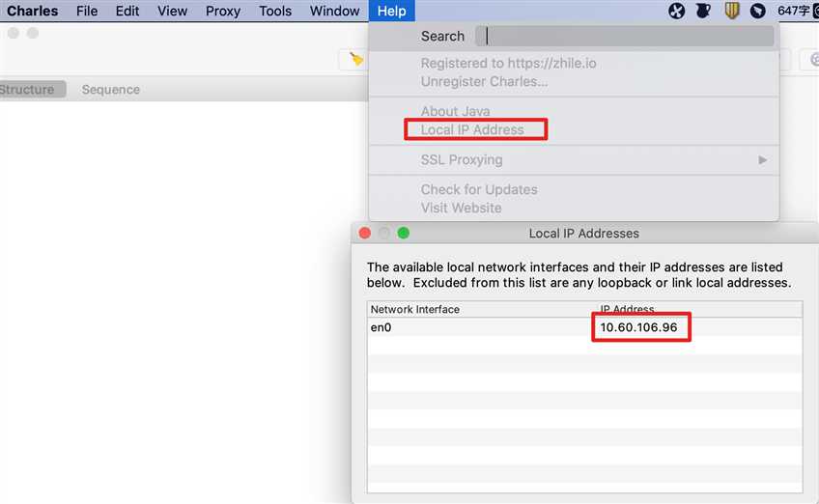The width and height of the screenshot is (819, 504).
Task: Open the File menu
Action: click(x=87, y=11)
